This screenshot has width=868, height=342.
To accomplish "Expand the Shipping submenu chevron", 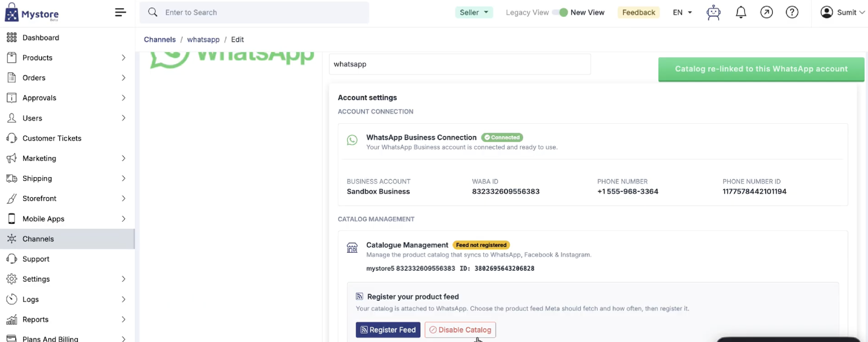I will (123, 178).
